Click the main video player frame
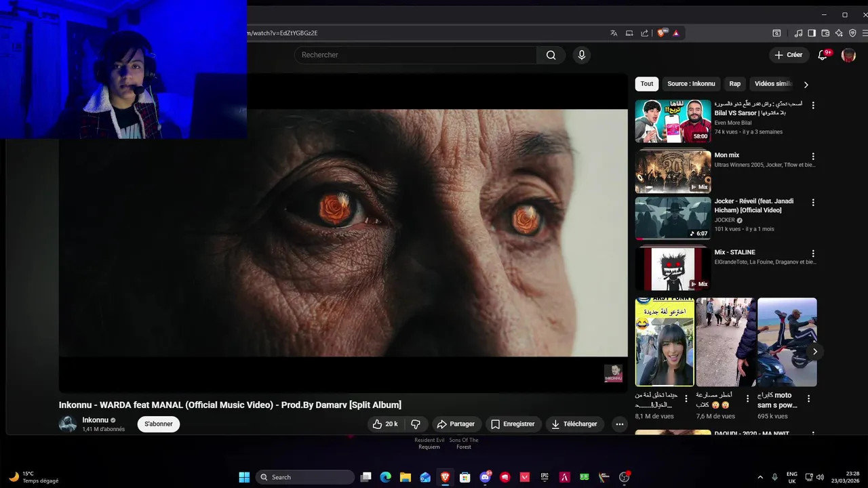 (343, 233)
